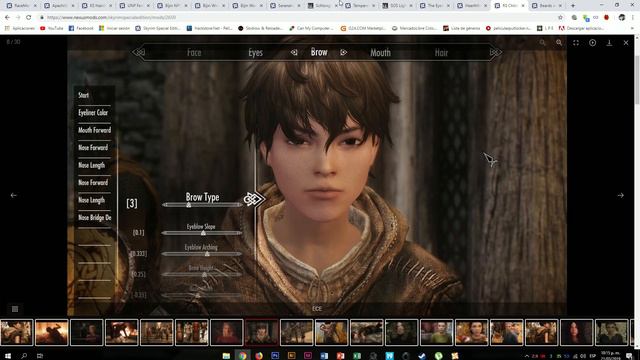Open Task View on the taskbar
This screenshot has width=640, height=360.
coord(40,356)
